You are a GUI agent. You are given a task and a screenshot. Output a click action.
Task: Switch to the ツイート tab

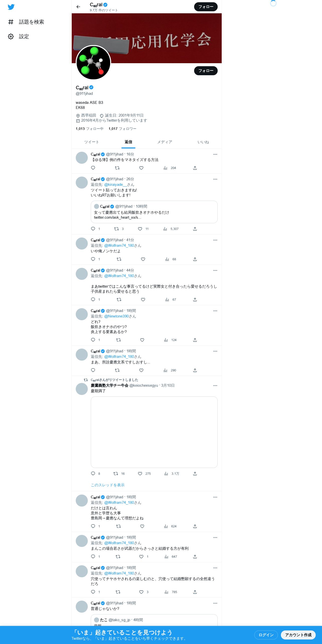click(x=92, y=142)
